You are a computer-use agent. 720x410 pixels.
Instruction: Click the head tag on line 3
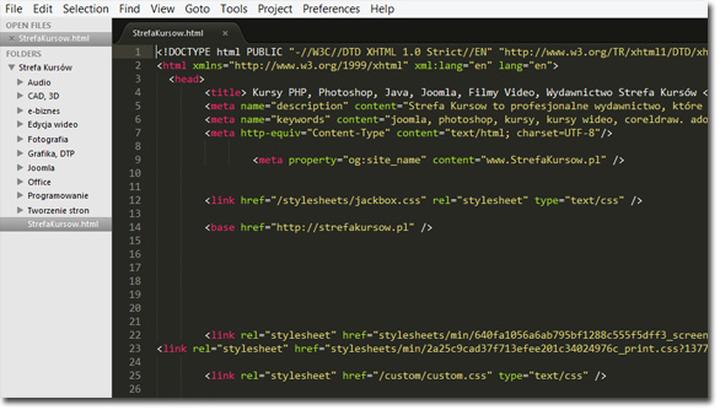point(186,79)
